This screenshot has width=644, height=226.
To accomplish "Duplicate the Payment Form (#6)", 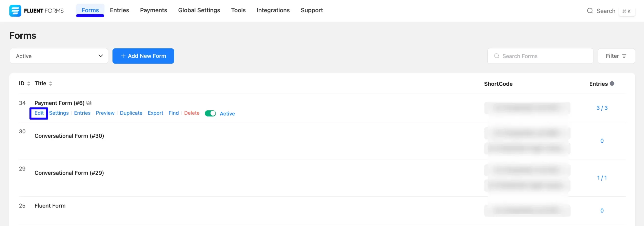I will (131, 113).
